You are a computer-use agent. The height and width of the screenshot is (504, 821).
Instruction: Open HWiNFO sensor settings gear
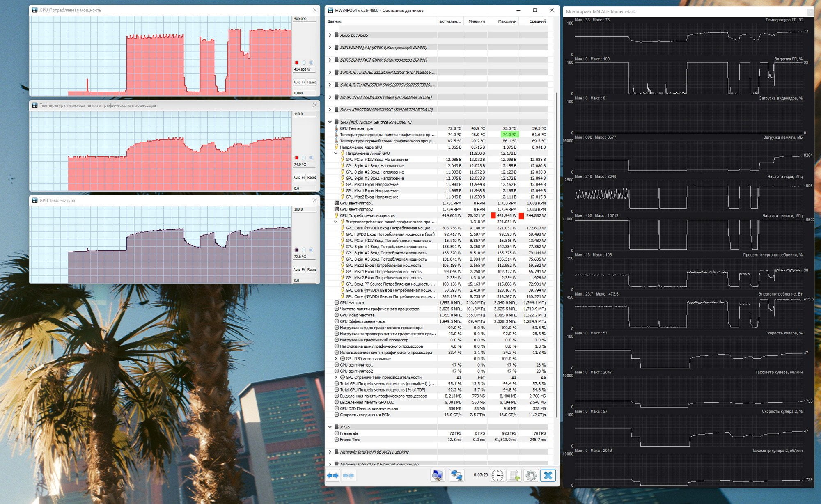pyautogui.click(x=531, y=475)
